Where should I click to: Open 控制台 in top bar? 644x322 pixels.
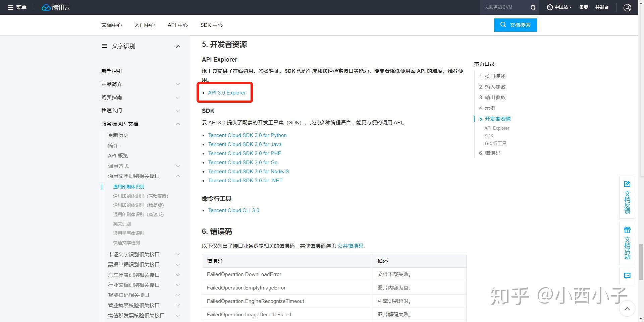pyautogui.click(x=602, y=7)
